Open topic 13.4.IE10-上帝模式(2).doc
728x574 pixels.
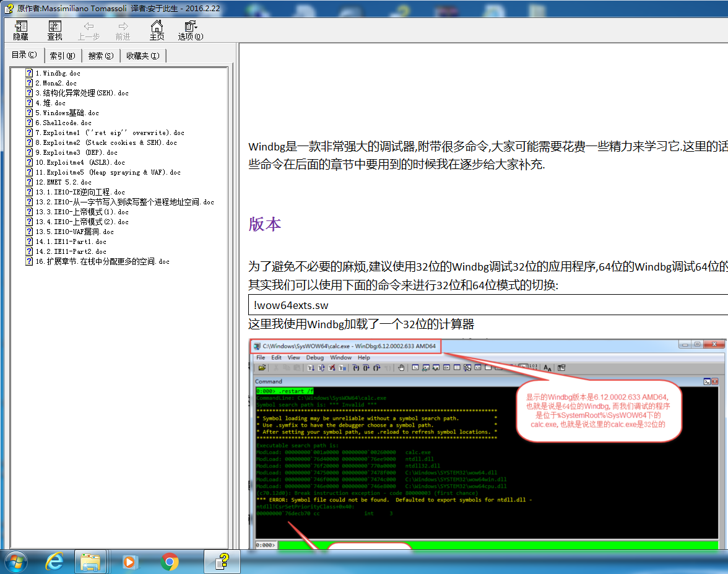(82, 222)
